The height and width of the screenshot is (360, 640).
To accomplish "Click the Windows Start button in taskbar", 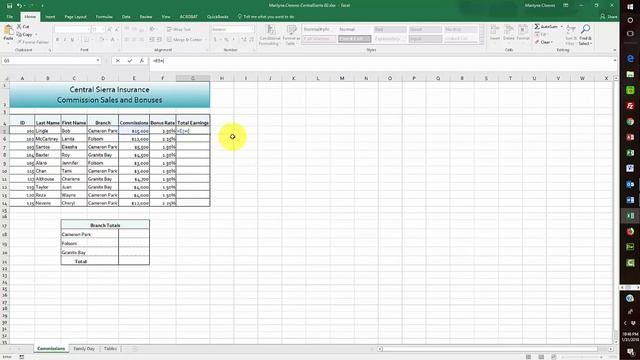I will [630, 7].
